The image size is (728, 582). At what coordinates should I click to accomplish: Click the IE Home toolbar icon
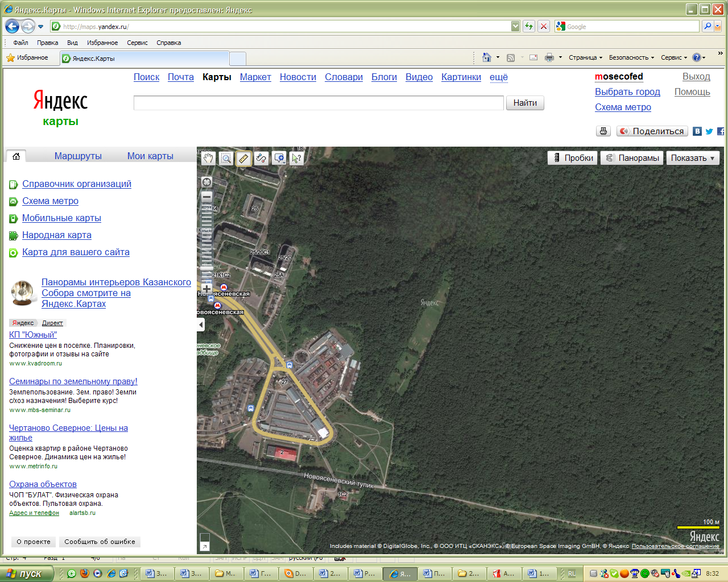tap(487, 57)
